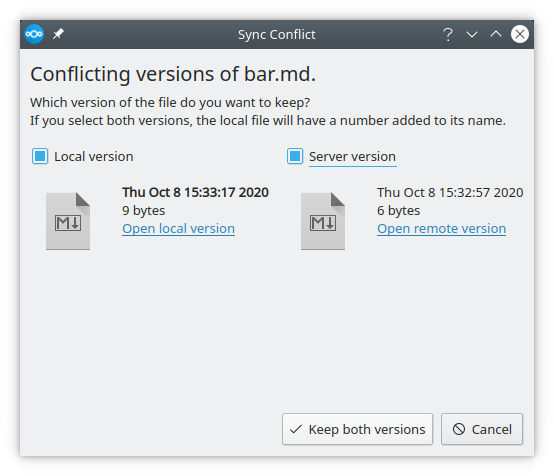Close the Sync Conflict dialog

point(519,34)
